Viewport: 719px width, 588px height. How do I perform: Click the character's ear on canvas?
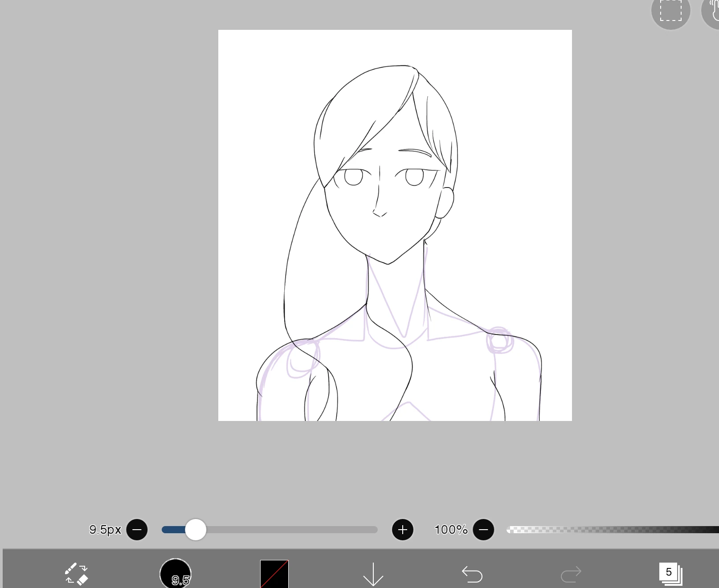point(445,203)
